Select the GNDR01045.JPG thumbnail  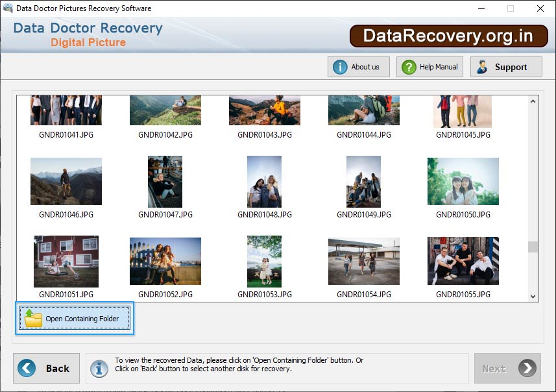coord(463,111)
